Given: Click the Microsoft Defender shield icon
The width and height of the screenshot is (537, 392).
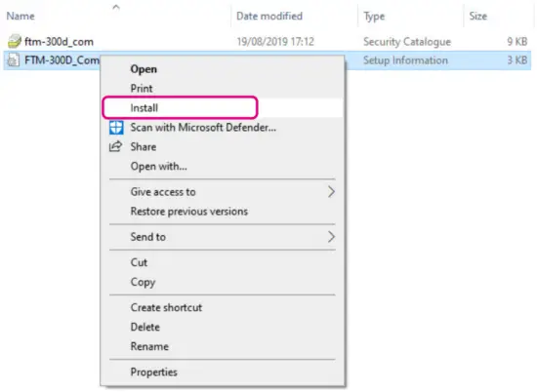Looking at the screenshot, I should pyautogui.click(x=116, y=127).
